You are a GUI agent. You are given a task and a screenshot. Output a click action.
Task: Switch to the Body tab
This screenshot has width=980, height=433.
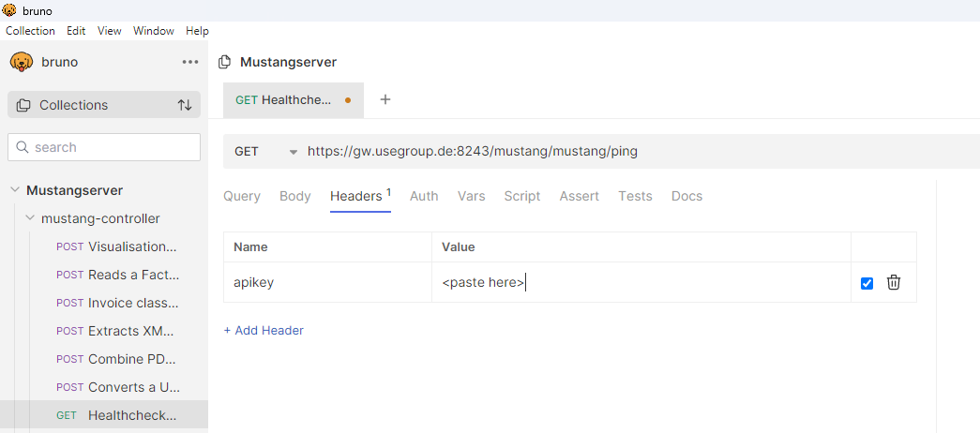295,196
